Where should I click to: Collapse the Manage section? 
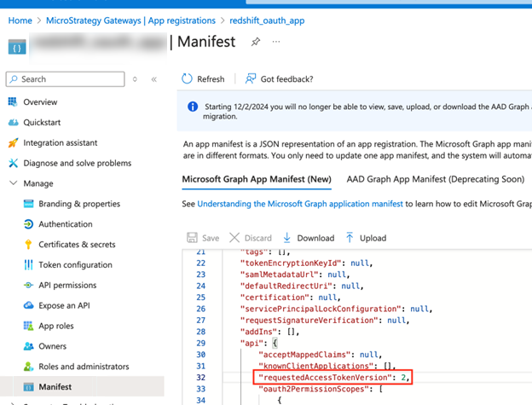coord(13,183)
